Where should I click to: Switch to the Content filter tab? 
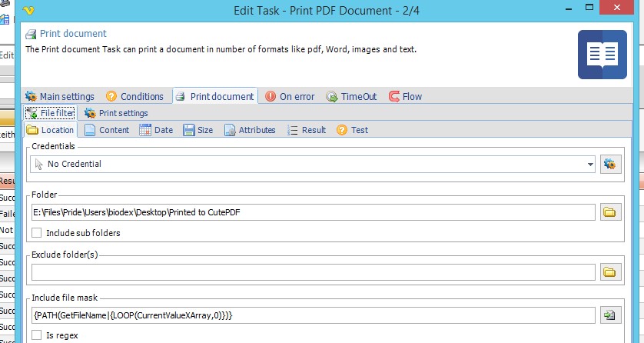(107, 130)
